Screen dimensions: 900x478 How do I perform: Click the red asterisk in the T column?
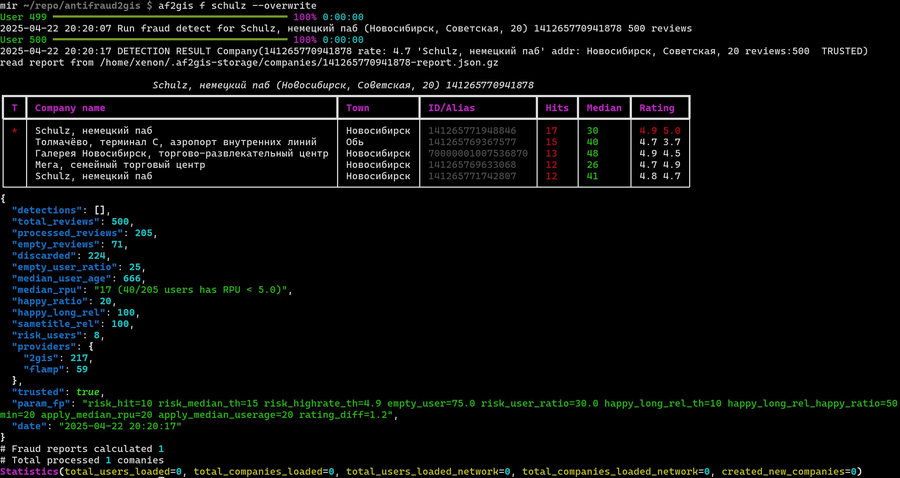pos(15,131)
